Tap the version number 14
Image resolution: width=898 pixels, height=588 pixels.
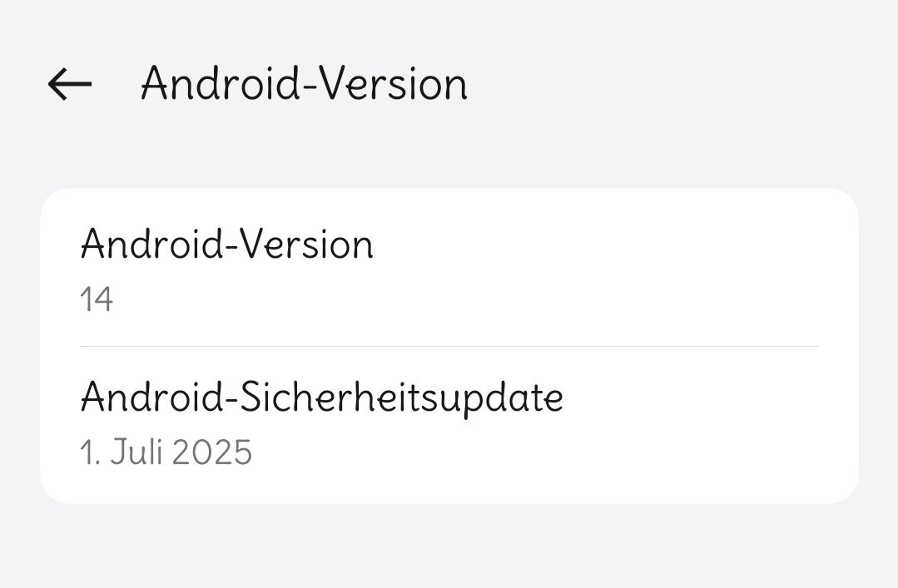pyautogui.click(x=97, y=299)
